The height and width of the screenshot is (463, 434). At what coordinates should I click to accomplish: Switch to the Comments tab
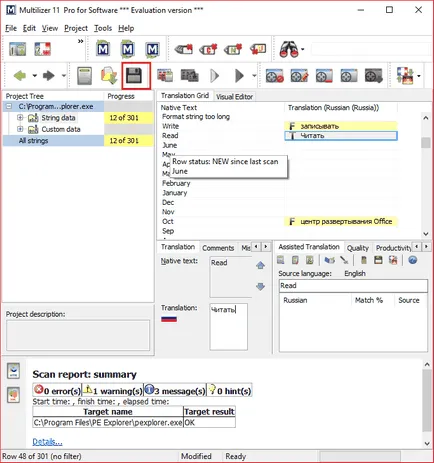(218, 248)
